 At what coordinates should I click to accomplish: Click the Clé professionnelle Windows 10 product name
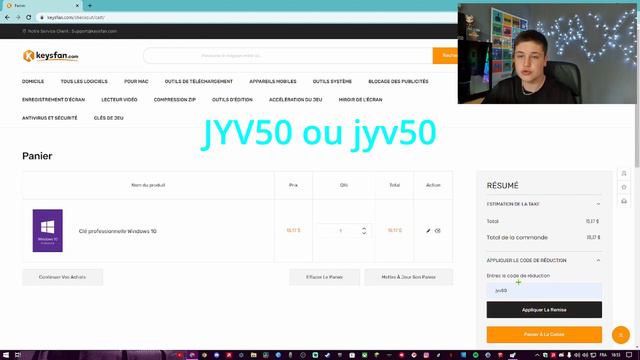(118, 231)
